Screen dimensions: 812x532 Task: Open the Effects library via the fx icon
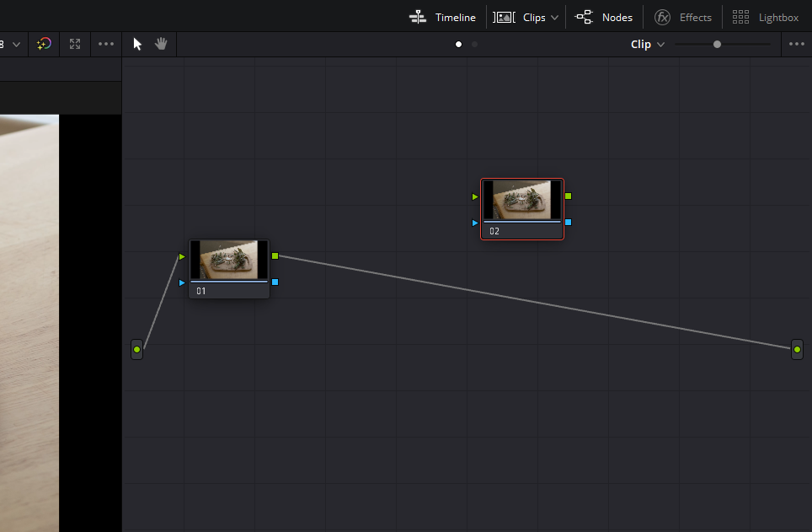click(x=664, y=17)
